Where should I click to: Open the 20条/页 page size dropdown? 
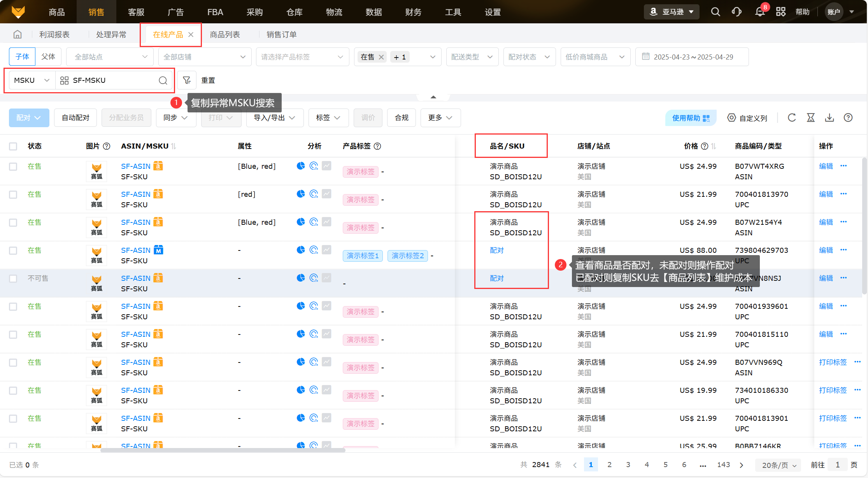[779, 465]
